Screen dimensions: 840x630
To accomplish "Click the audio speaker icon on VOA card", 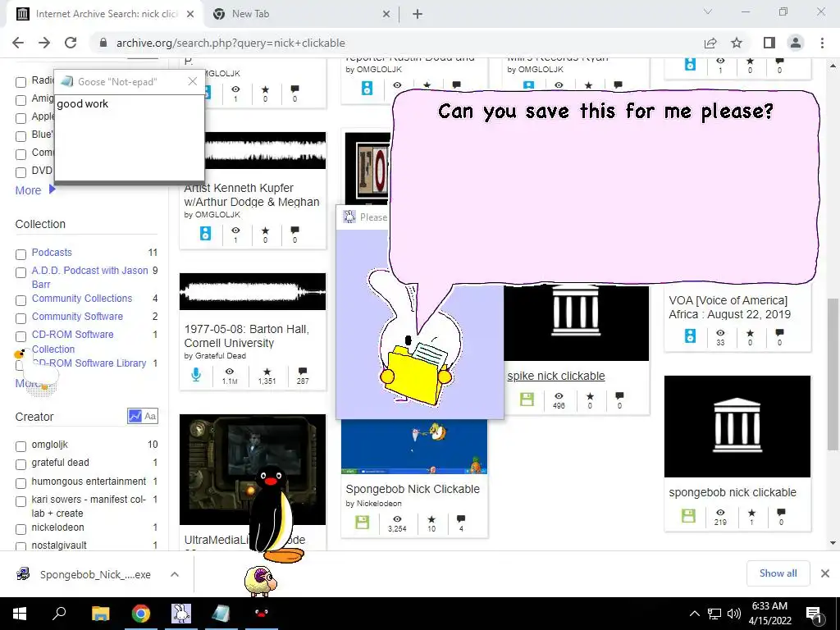I will pyautogui.click(x=690, y=336).
